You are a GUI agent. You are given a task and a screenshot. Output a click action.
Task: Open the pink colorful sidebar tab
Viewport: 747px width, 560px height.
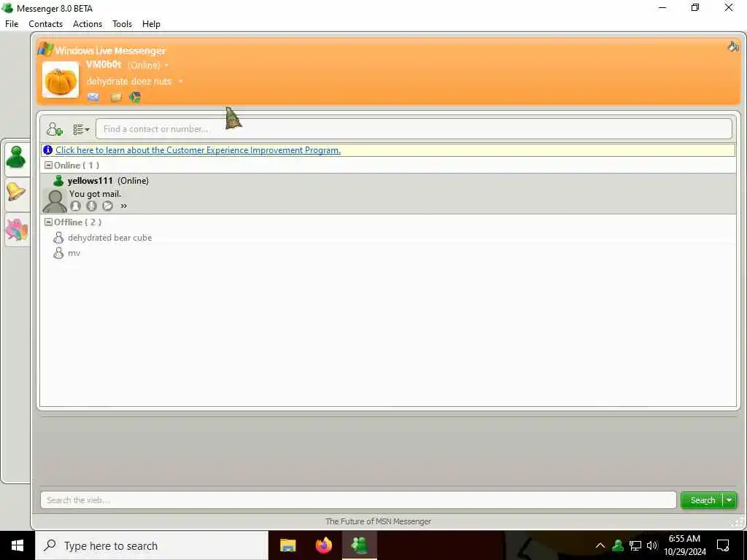(17, 230)
